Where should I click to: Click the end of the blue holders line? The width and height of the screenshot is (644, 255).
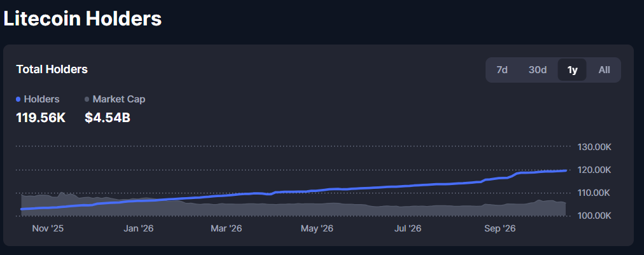tap(566, 170)
